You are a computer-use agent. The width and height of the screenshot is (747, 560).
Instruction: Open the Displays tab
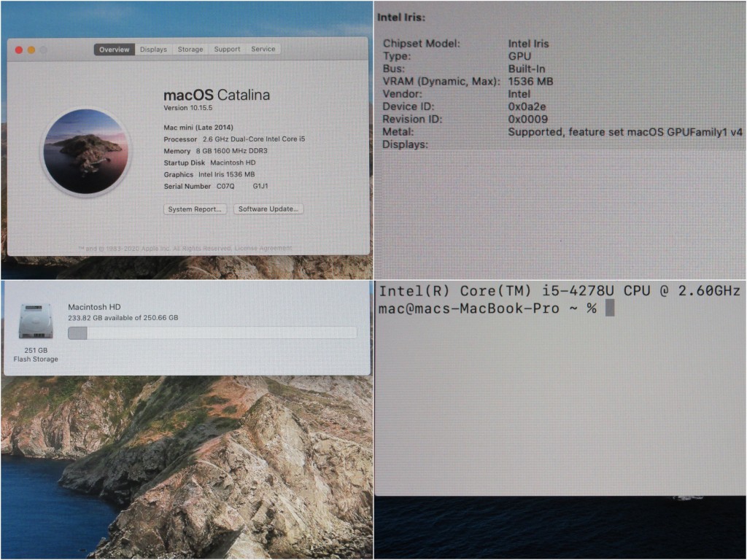[153, 50]
